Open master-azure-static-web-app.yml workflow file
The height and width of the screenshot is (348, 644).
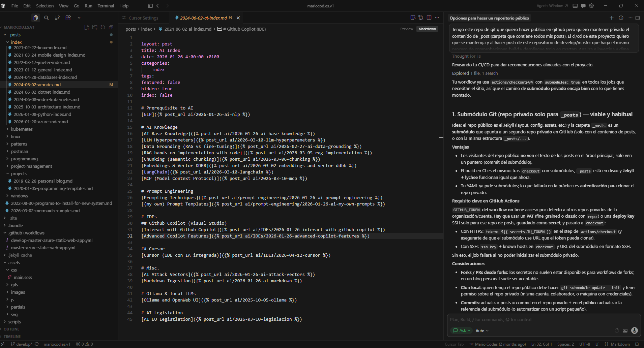click(59, 248)
